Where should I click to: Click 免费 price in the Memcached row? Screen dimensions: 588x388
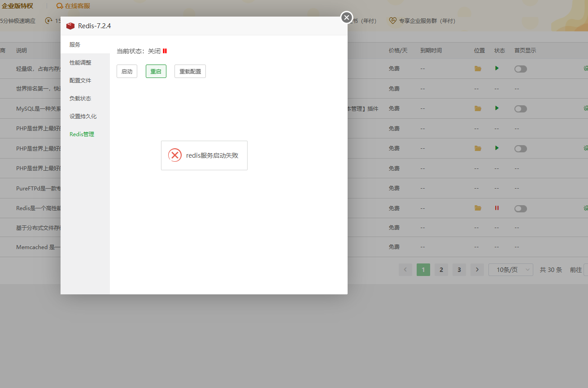point(394,247)
